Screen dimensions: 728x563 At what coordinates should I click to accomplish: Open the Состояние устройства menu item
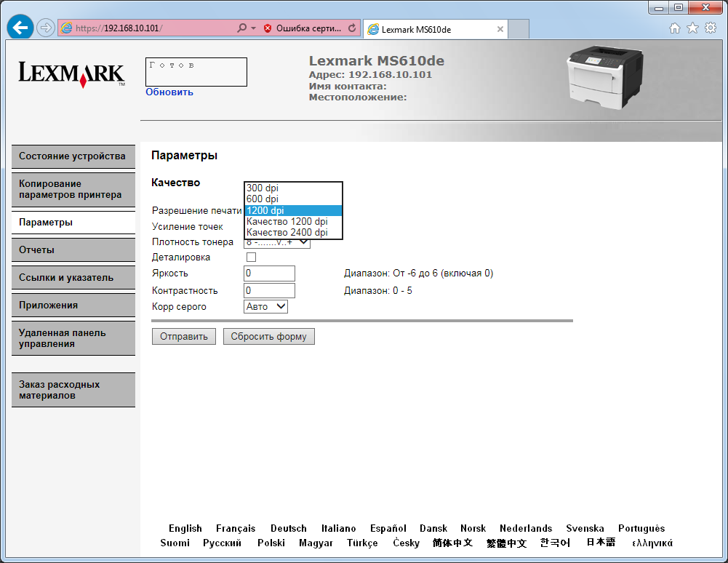(73, 156)
